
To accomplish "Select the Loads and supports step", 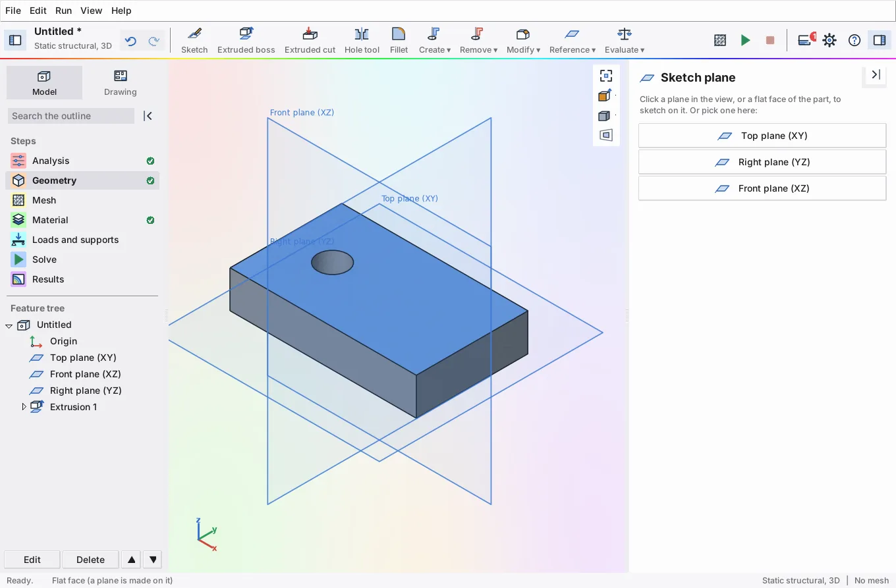I will [x=82, y=240].
